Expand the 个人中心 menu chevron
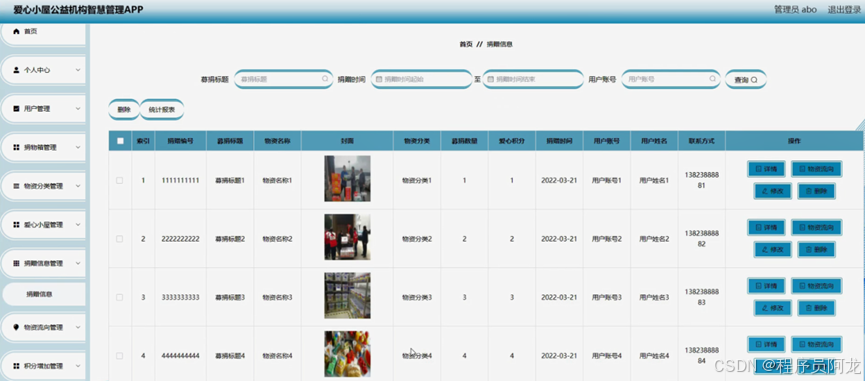 click(x=78, y=70)
